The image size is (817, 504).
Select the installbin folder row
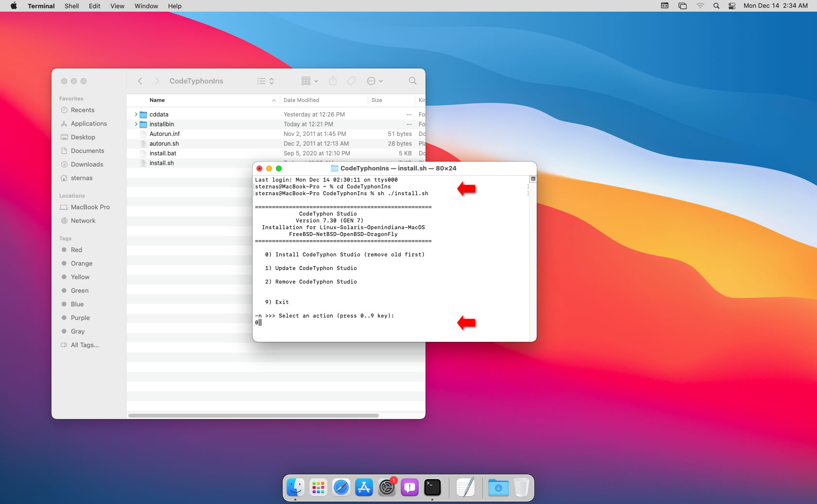[276, 124]
